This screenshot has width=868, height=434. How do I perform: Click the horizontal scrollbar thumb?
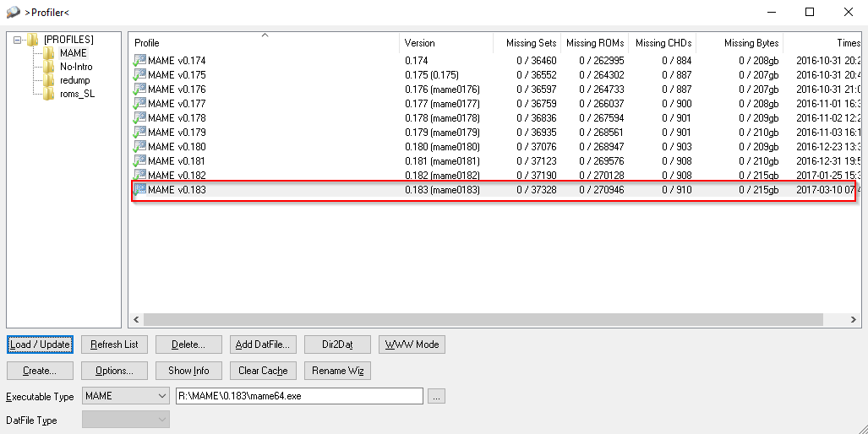[x=483, y=319]
